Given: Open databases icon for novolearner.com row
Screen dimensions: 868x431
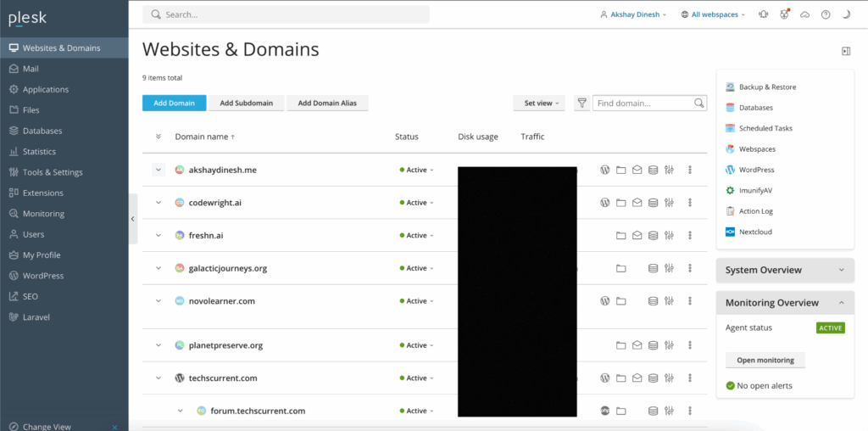Looking at the screenshot, I should click(654, 301).
